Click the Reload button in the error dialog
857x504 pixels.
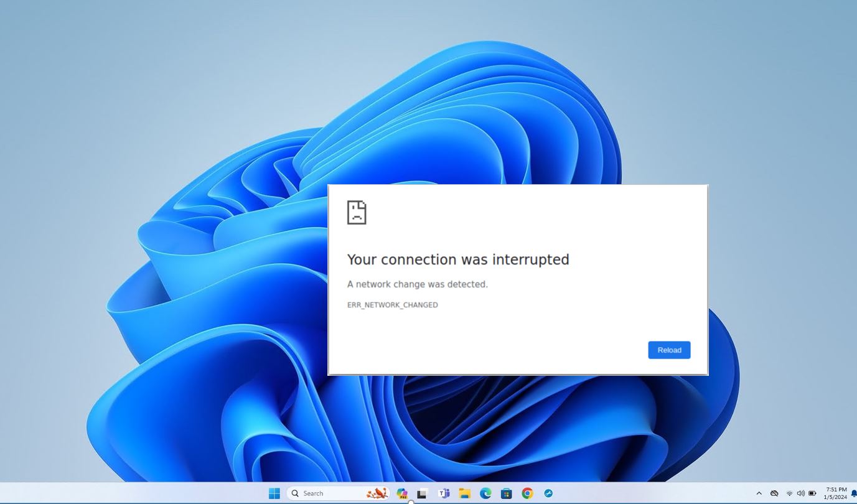(x=669, y=350)
